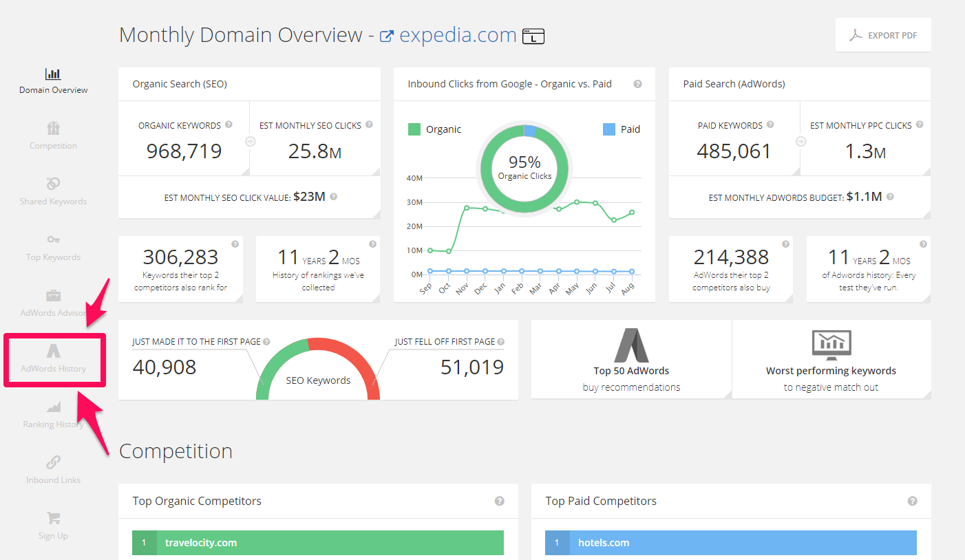
Task: Click help icon on Top Paid Competitors
Action: 913,501
